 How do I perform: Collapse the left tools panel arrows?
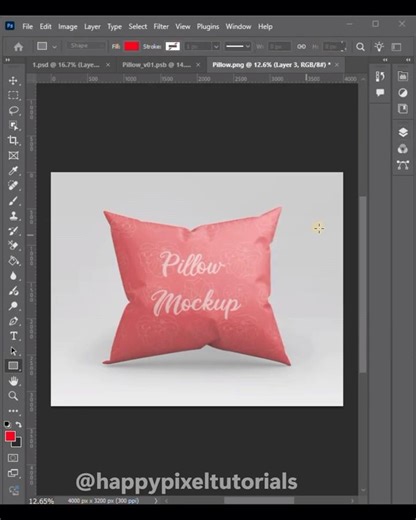click(x=7, y=60)
